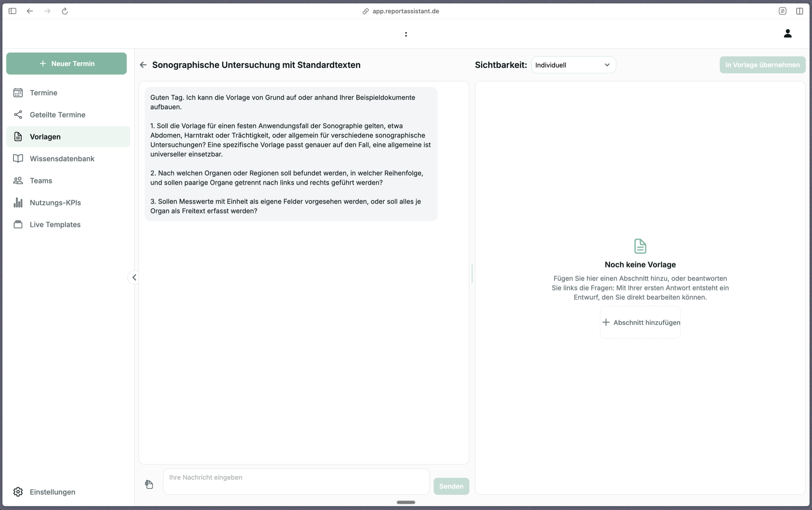Open Einstellungen gear icon
This screenshot has width=812, height=510.
point(18,492)
